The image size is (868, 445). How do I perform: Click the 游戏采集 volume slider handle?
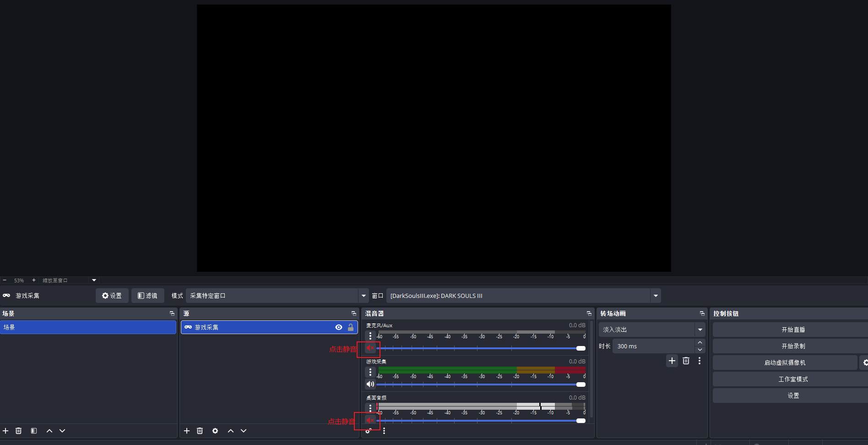point(580,385)
